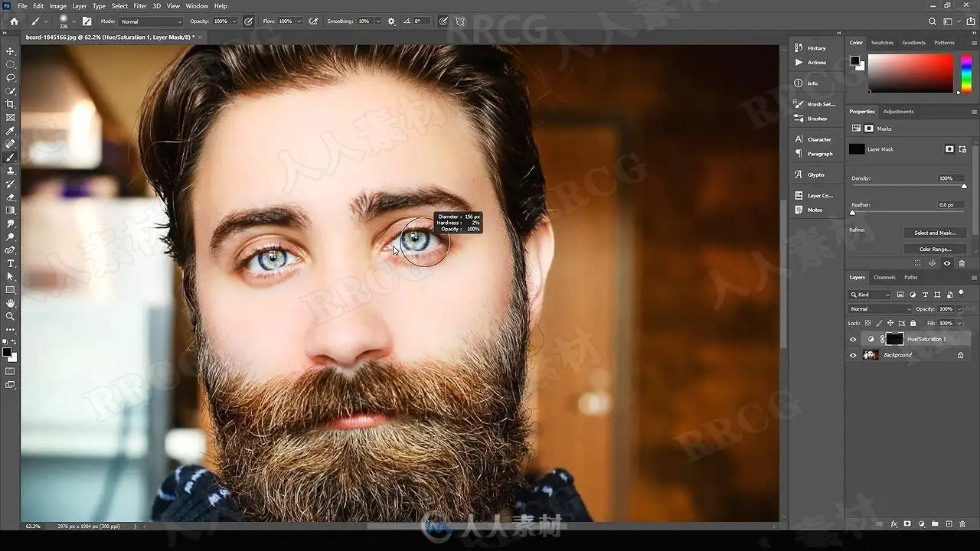Open layer blend mode Normal dropdown
The image size is (980, 551).
click(880, 309)
